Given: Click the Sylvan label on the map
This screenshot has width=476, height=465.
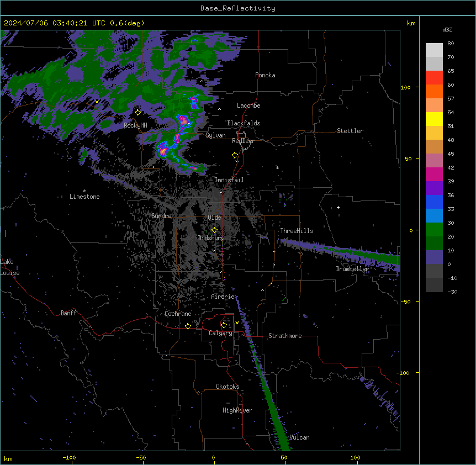Looking at the screenshot, I should pyautogui.click(x=215, y=135).
